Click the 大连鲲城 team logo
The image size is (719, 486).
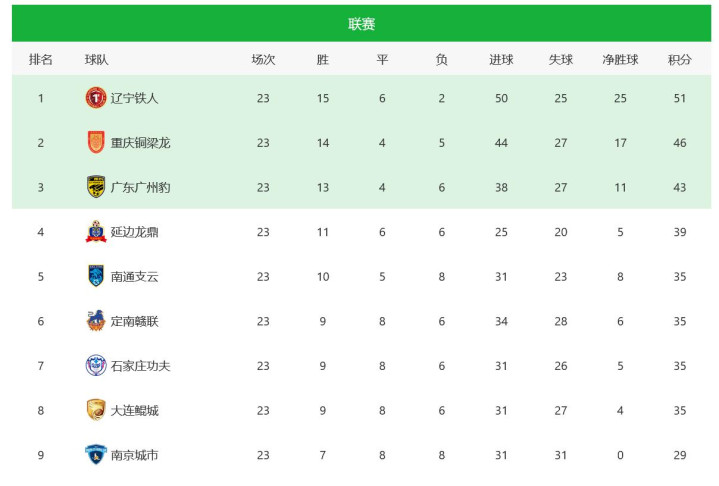tap(95, 410)
